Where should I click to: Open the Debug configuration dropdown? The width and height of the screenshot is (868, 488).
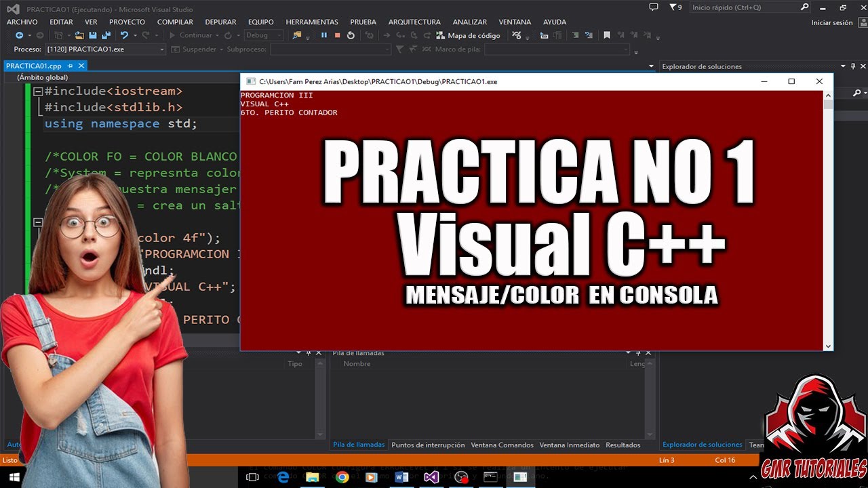[x=263, y=35]
